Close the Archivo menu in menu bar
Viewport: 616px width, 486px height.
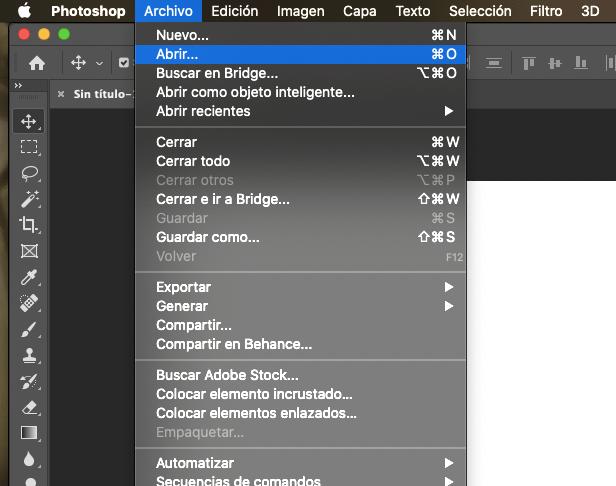coord(168,11)
